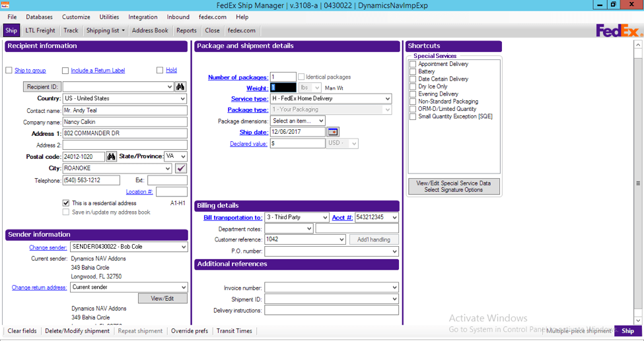Click the Telephone field
This screenshot has width=644, height=341.
tap(91, 180)
